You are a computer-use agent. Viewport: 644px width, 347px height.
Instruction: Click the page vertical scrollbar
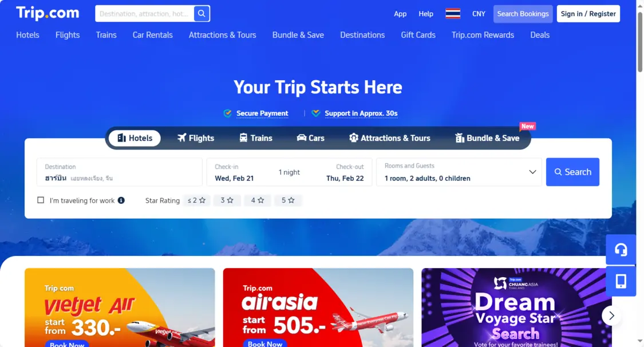tap(640, 41)
